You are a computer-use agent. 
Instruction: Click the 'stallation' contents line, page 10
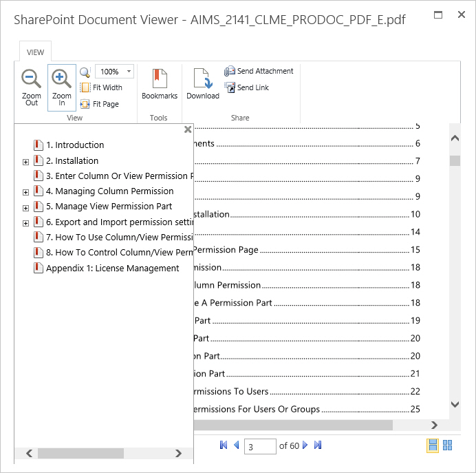307,215
